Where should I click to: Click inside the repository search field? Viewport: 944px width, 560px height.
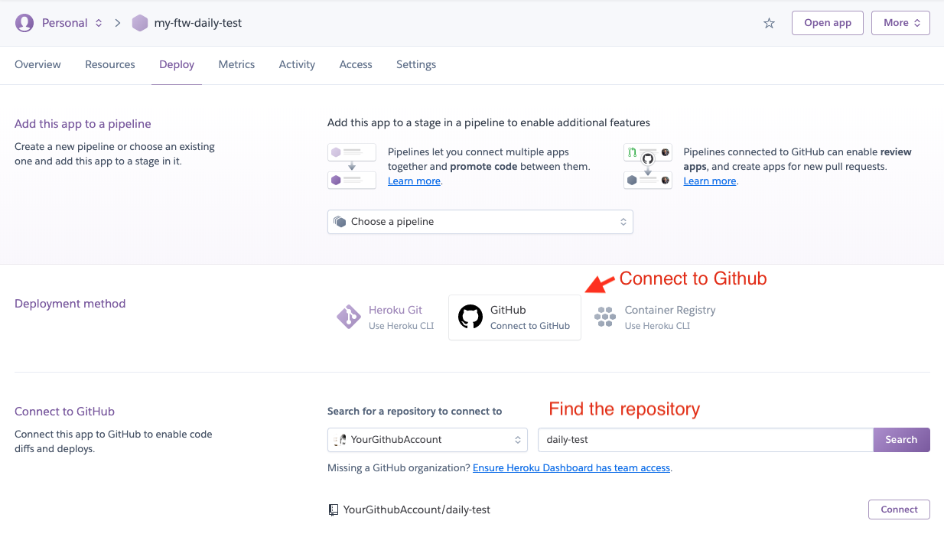click(x=688, y=439)
